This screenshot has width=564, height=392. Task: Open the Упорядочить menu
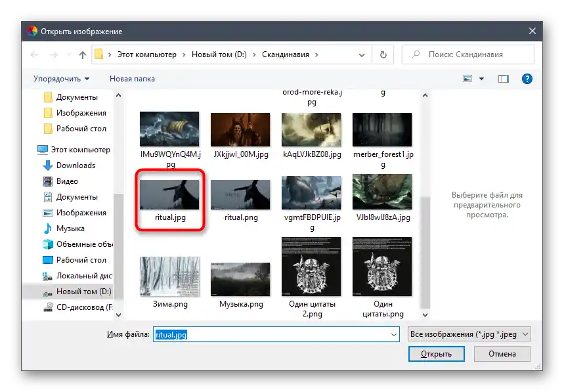coord(61,79)
